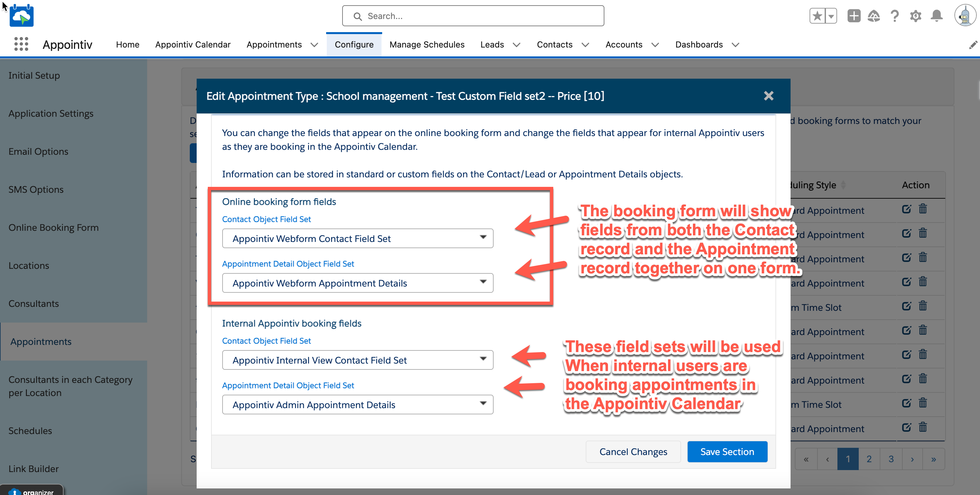Expand the Accounts tab chevron

655,45
